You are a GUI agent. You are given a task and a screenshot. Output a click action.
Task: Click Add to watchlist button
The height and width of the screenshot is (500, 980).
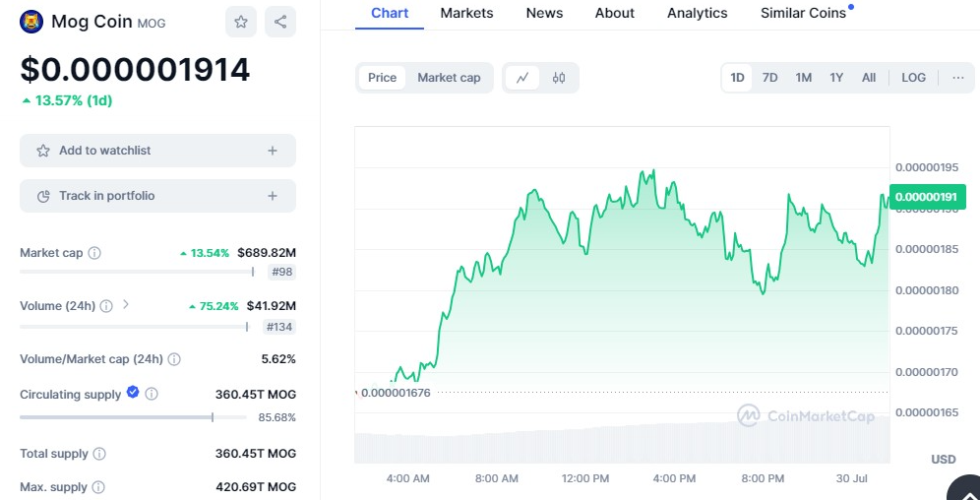click(x=157, y=151)
